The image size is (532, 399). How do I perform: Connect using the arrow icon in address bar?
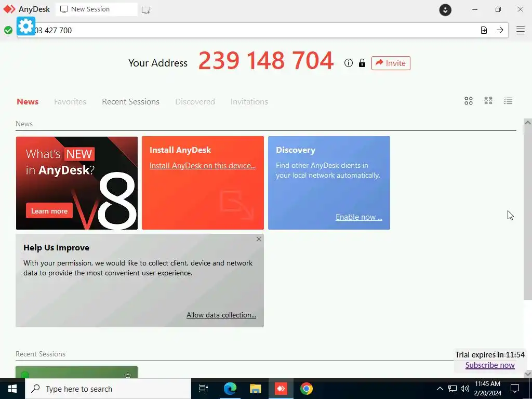[x=500, y=30]
